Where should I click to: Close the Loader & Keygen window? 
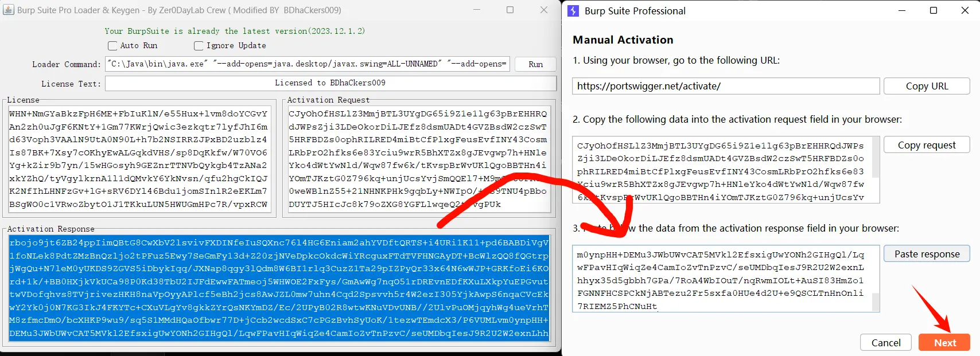[544, 10]
